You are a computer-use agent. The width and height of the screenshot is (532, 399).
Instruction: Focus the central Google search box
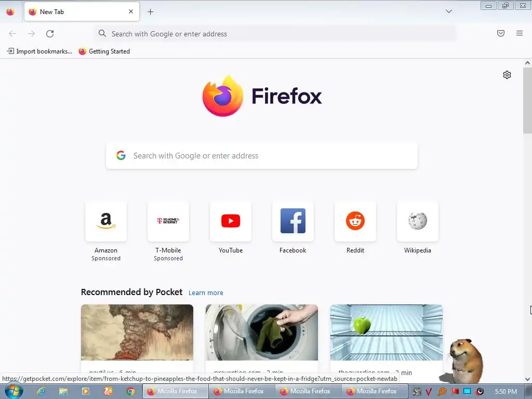pos(262,156)
